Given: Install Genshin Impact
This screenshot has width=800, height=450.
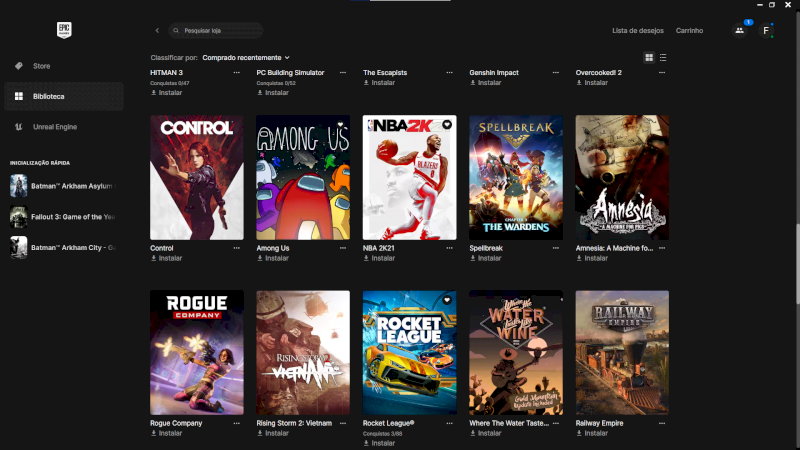Looking at the screenshot, I should point(486,83).
